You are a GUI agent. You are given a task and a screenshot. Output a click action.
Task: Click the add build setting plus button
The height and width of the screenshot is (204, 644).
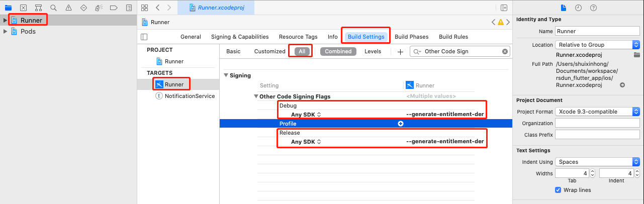(x=400, y=51)
